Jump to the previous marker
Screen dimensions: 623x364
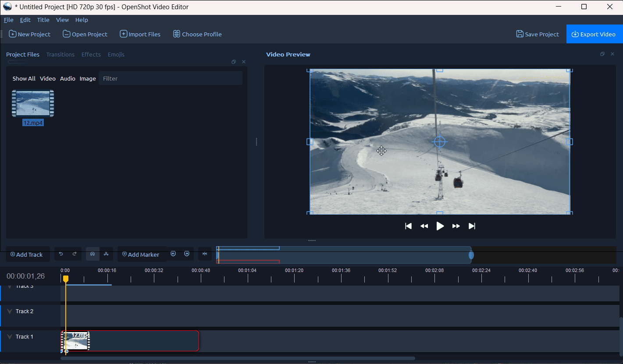click(173, 254)
